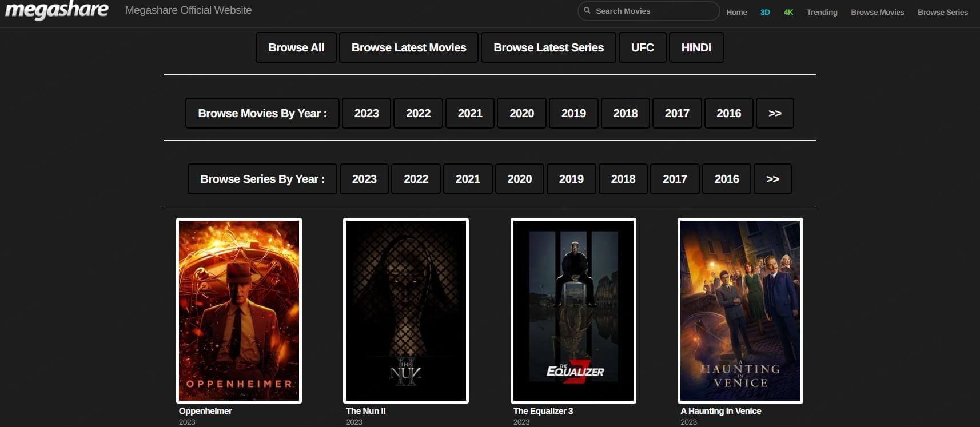Select 2018 in Browse Series By Year
Screen dimensions: 980x427
(x=623, y=179)
